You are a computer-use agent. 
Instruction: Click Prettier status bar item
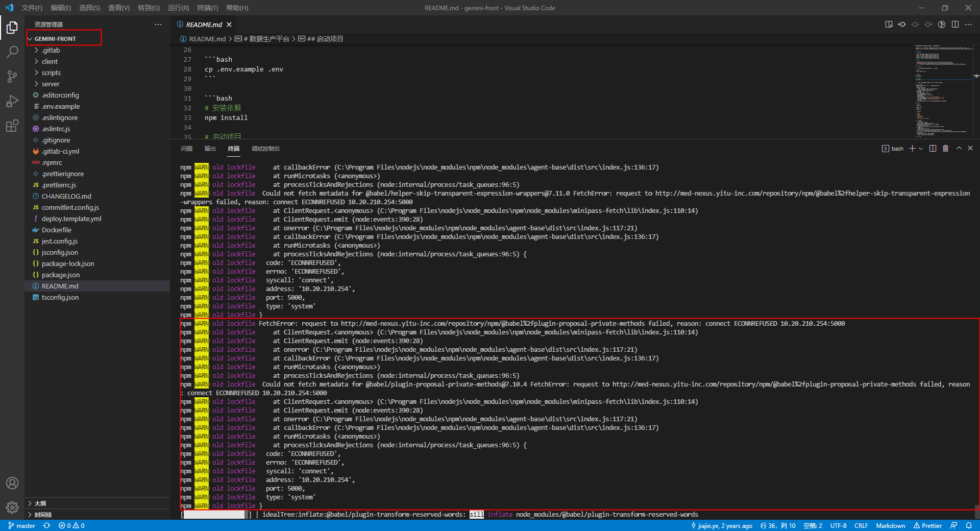tap(927, 525)
